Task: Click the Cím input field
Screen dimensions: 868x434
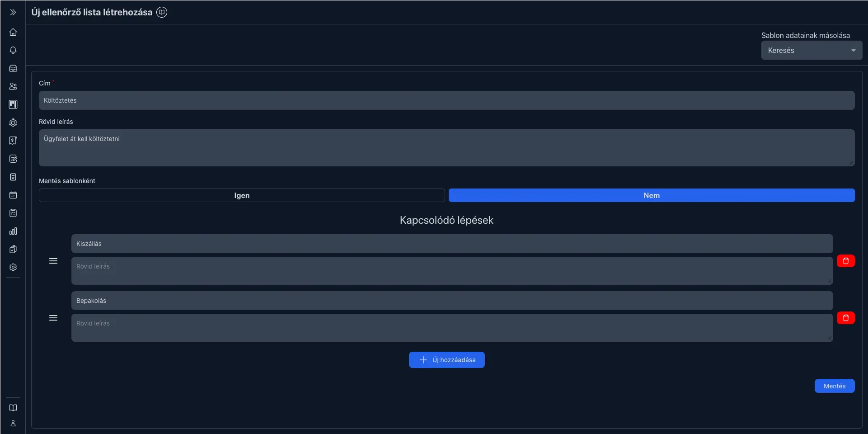Action: tap(446, 100)
